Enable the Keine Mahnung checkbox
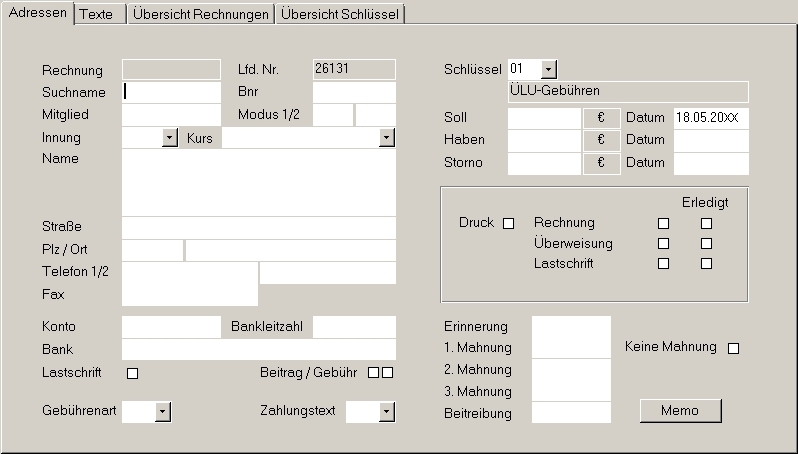Viewport: 798px width, 454px height. [x=733, y=348]
